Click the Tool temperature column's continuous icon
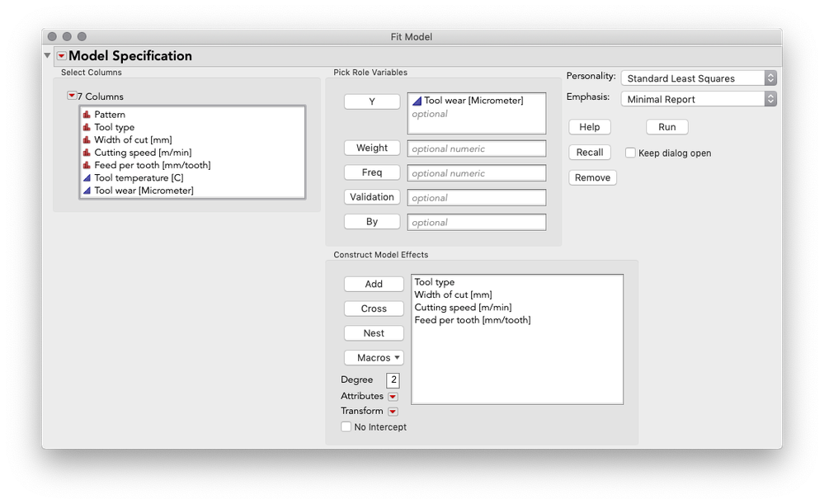This screenshot has width=824, height=504. (87, 177)
